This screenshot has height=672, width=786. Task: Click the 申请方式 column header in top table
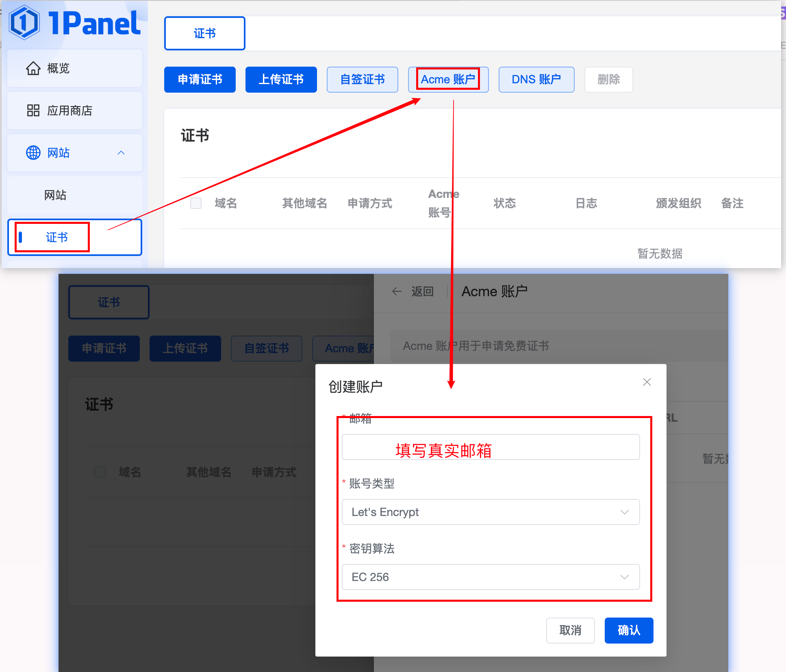pyautogui.click(x=370, y=203)
